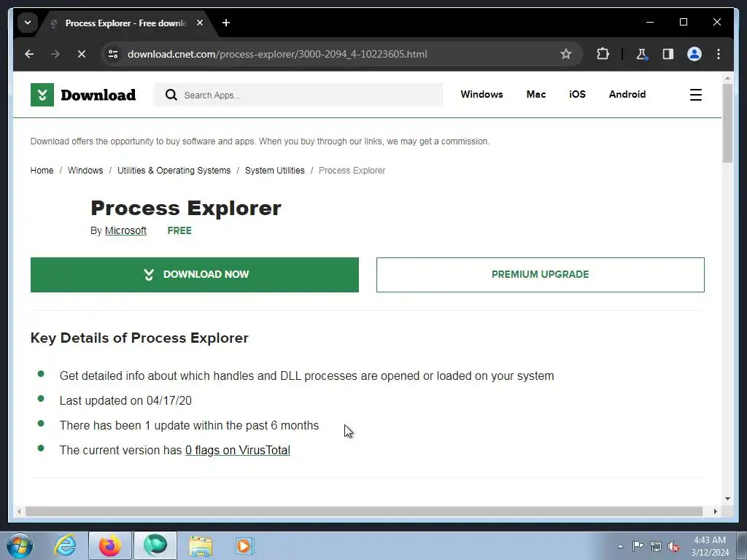Click the DOWNLOAD NOW button
The width and height of the screenshot is (747, 560).
[194, 275]
